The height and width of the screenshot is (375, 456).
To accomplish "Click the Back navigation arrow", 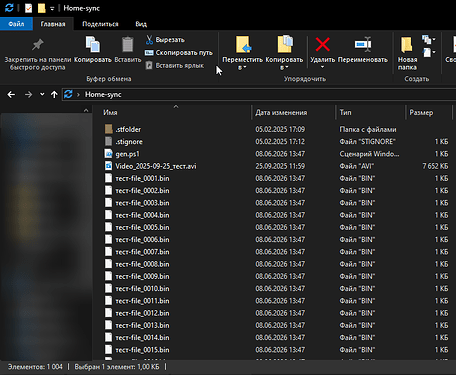I will (x=11, y=95).
